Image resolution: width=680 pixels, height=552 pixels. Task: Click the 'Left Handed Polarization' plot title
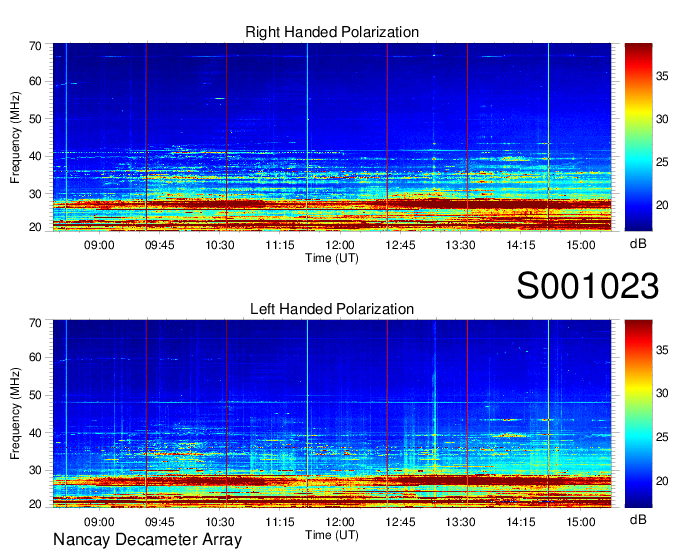tap(332, 309)
